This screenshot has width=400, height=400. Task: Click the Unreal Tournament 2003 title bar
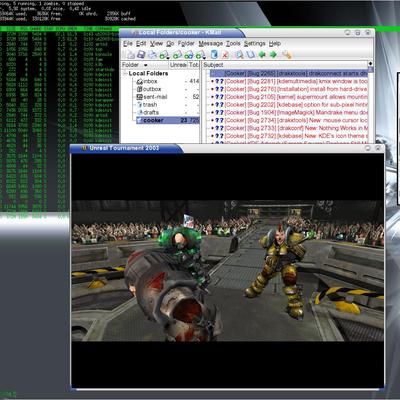227,148
